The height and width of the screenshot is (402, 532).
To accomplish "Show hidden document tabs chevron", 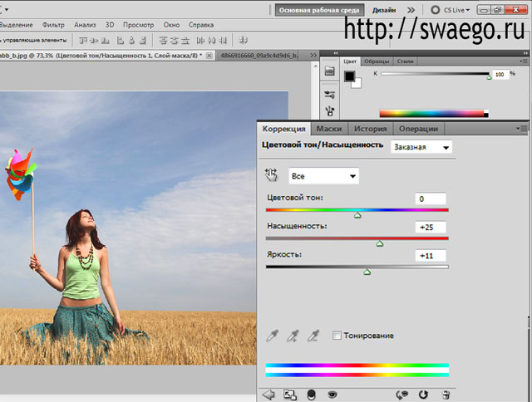I will point(313,56).
